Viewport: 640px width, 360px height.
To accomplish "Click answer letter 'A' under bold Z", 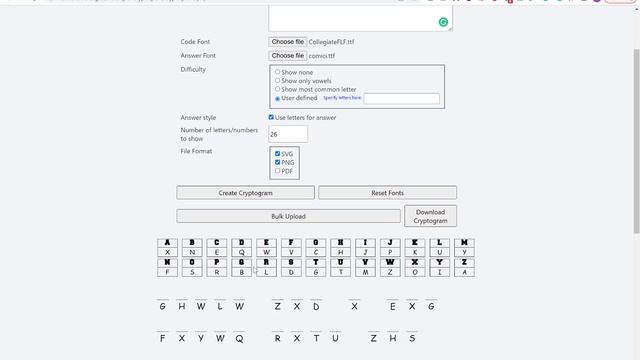I will click(464, 272).
